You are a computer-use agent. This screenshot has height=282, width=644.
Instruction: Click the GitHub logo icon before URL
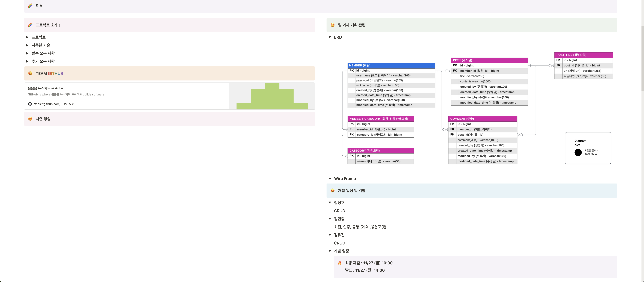click(30, 104)
